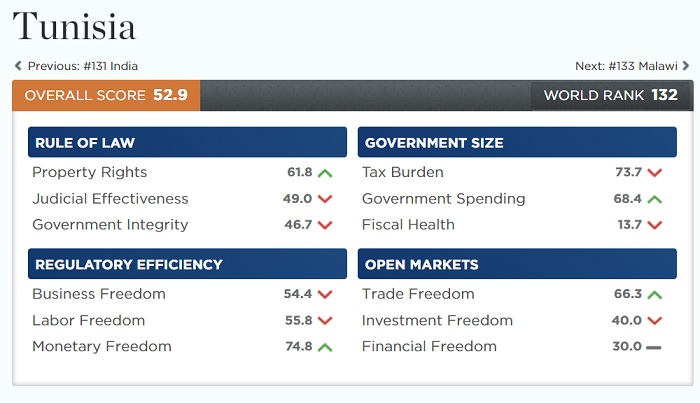Click the green up arrow for Monetary Freedom
Screen dimensions: 700x403
tap(325, 347)
